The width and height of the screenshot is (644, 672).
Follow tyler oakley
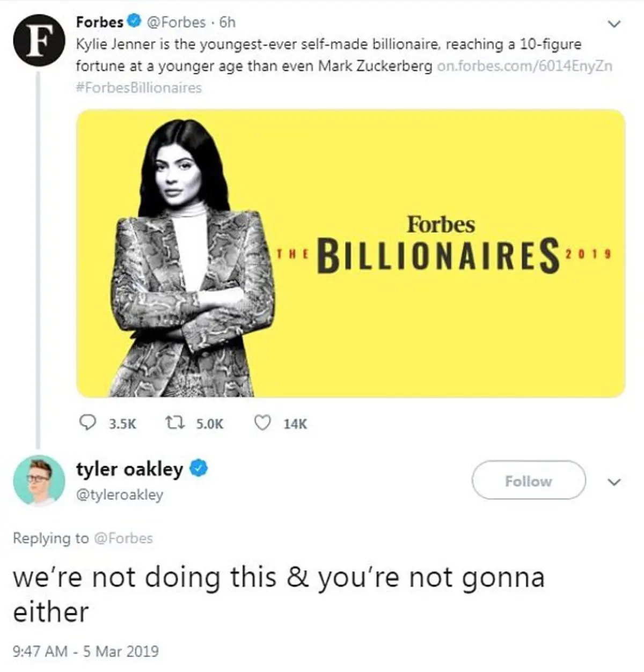(529, 481)
